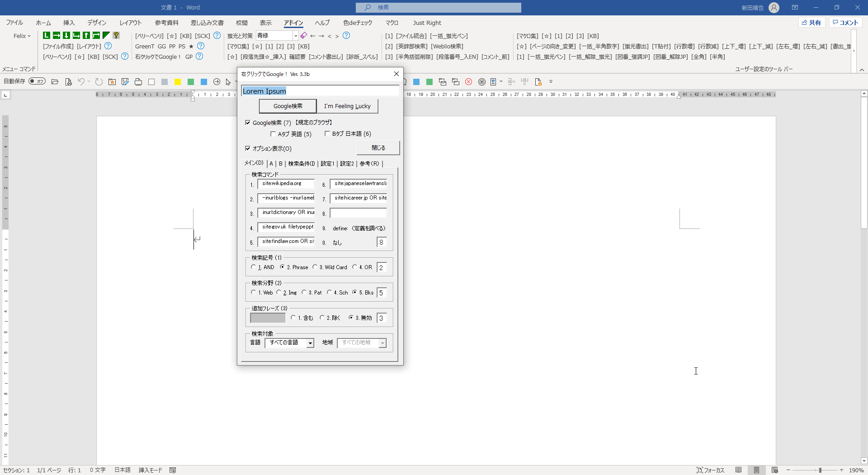Expand the 言語 language dropdown
The image size is (868, 475).
coord(310,343)
